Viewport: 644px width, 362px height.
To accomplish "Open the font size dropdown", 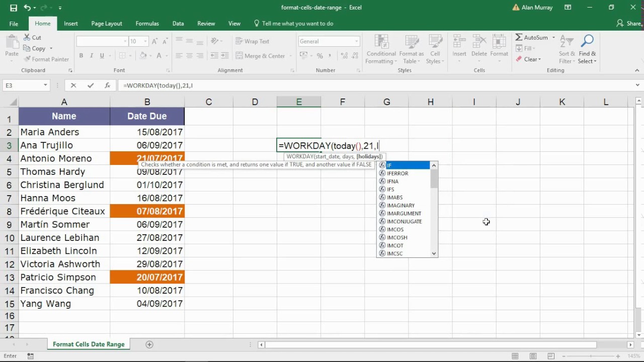I will [145, 41].
